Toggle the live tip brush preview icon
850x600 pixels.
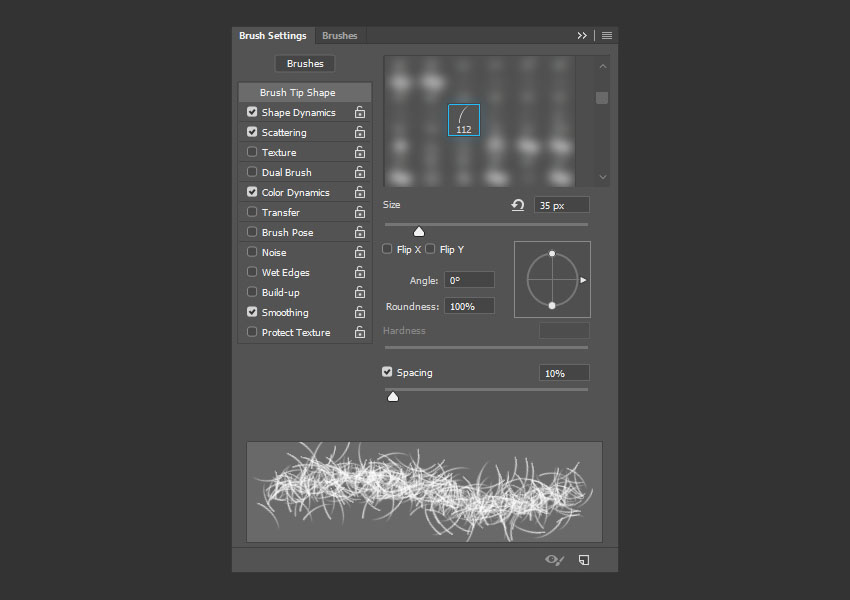pyautogui.click(x=555, y=560)
